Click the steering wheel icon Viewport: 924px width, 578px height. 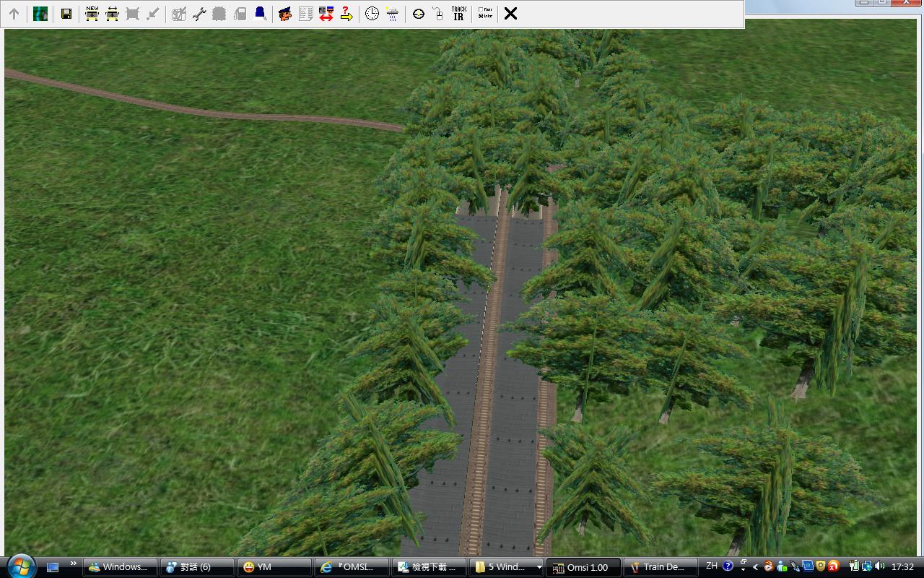[x=418, y=14]
